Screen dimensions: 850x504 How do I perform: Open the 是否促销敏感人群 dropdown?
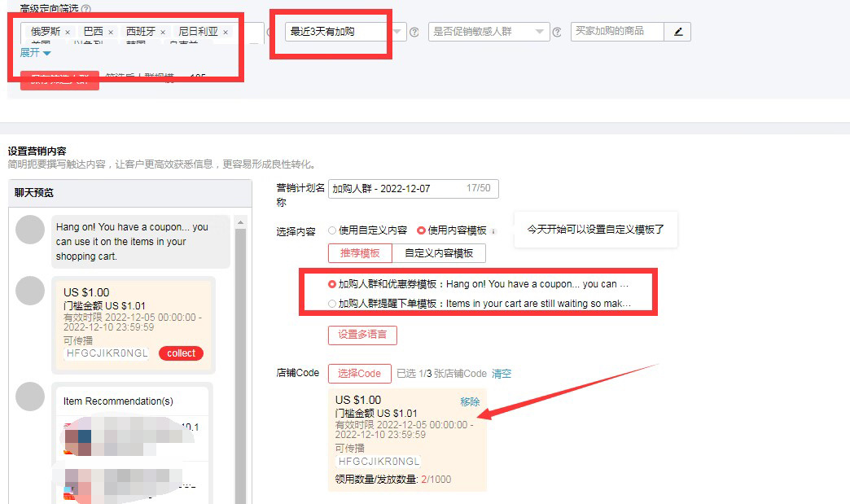pos(489,32)
